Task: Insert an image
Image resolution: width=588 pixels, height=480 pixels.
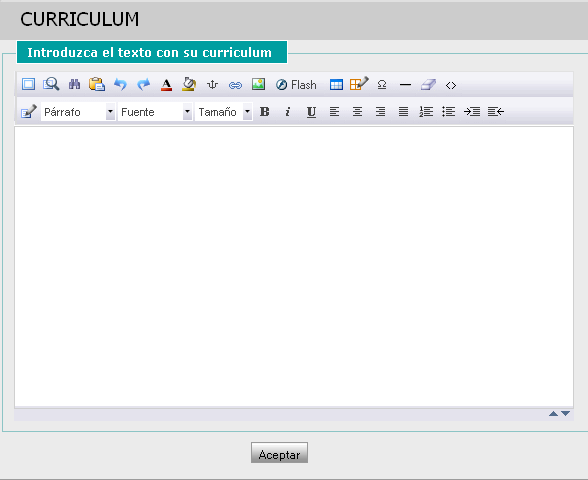Action: 258,84
